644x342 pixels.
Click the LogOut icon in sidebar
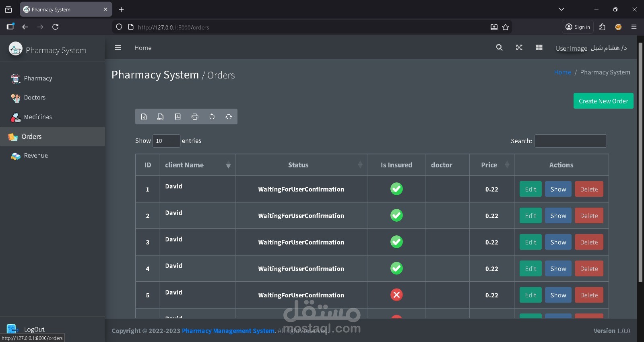[x=12, y=329]
